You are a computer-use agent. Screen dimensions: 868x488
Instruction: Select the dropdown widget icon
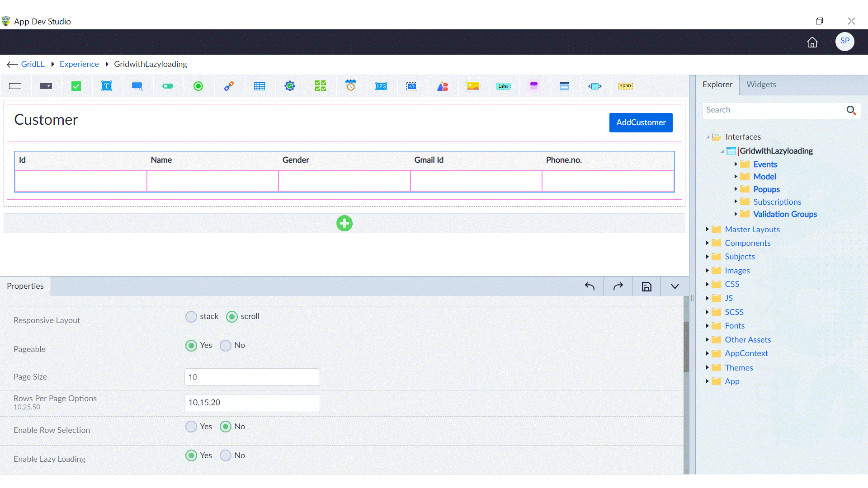[46, 86]
